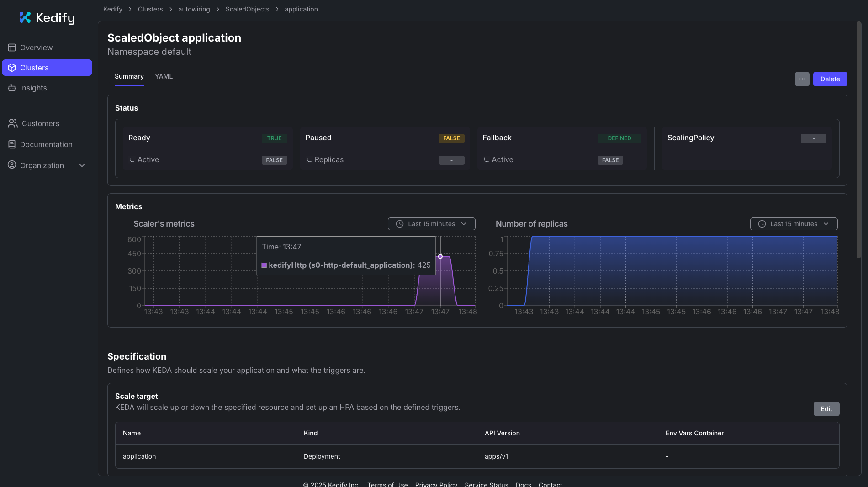The image size is (868, 487).
Task: Navigate to ScaledObjects breadcrumb
Action: (247, 9)
